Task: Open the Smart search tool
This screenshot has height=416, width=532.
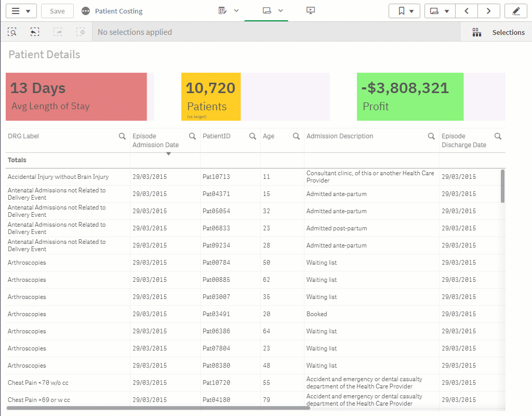Action: click(12, 32)
